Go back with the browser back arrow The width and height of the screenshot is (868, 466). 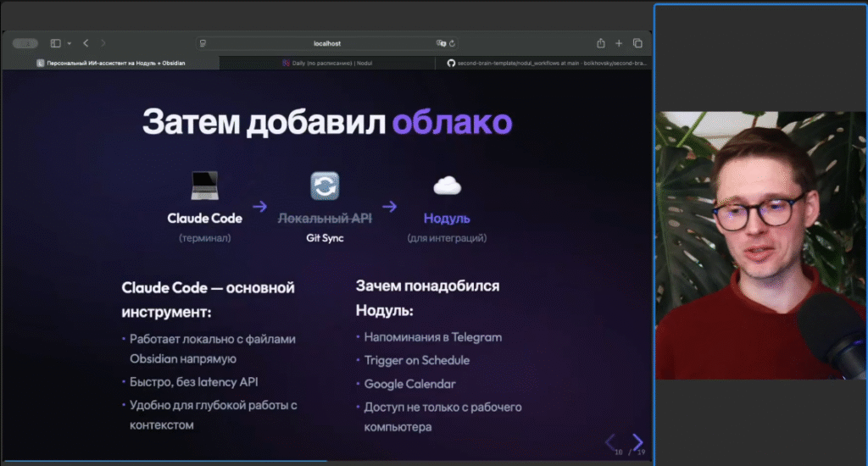coord(86,43)
